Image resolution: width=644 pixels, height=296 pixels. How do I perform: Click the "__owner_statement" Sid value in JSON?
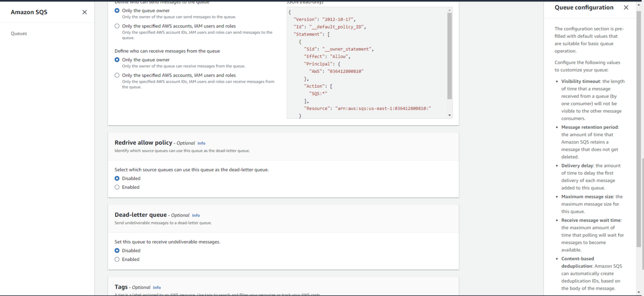[x=347, y=49]
